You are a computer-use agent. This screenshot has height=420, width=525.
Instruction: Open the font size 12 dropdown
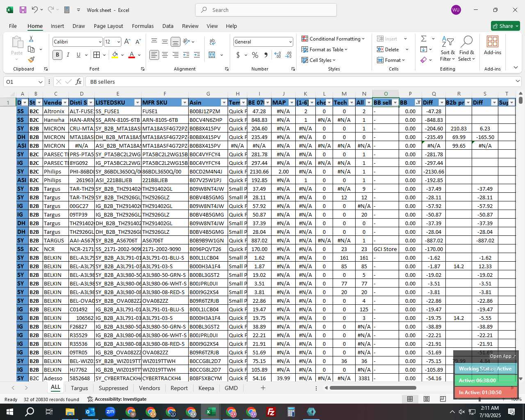(x=119, y=42)
